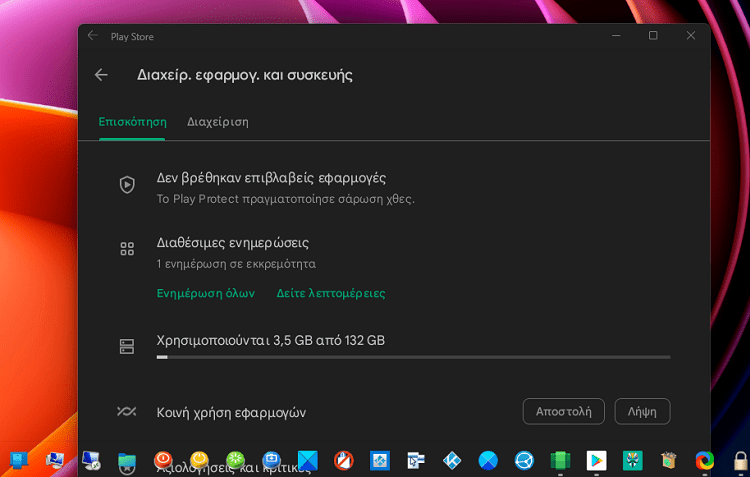Click the Play Protect shield icon
Viewport: 750px width, 477px height.
pos(127,185)
